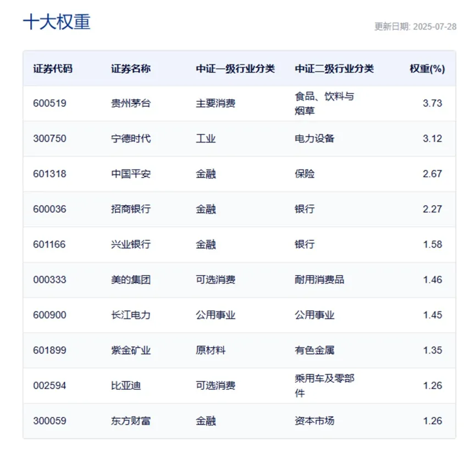476x451 pixels.
Task: Select security code 600036
Action: pyautogui.click(x=49, y=209)
